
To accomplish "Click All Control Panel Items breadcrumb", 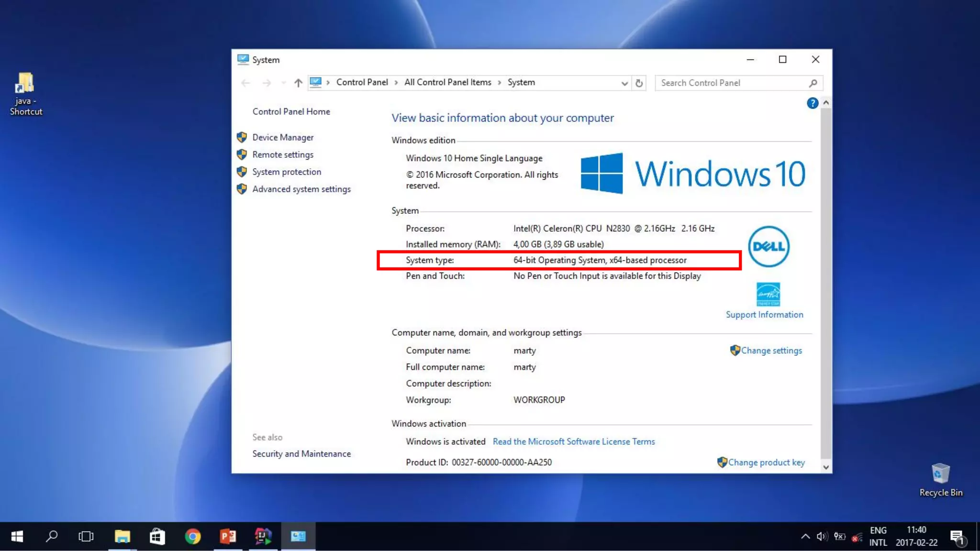I will [447, 82].
